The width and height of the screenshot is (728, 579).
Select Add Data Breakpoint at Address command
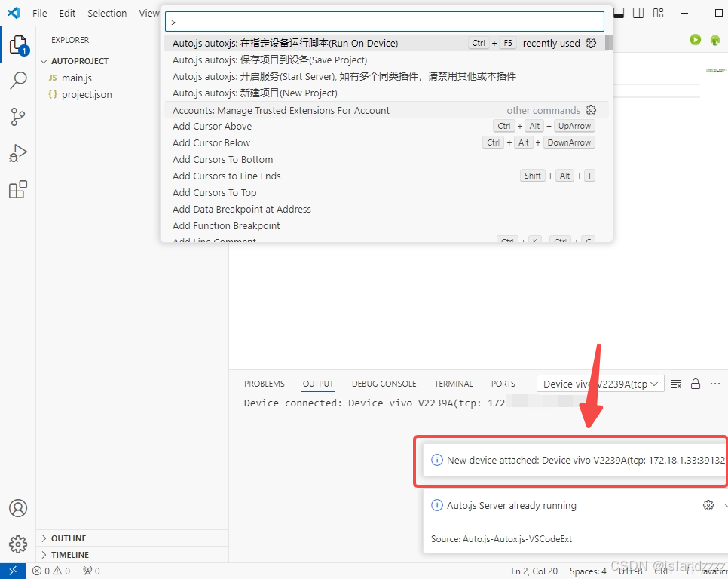[385, 210]
